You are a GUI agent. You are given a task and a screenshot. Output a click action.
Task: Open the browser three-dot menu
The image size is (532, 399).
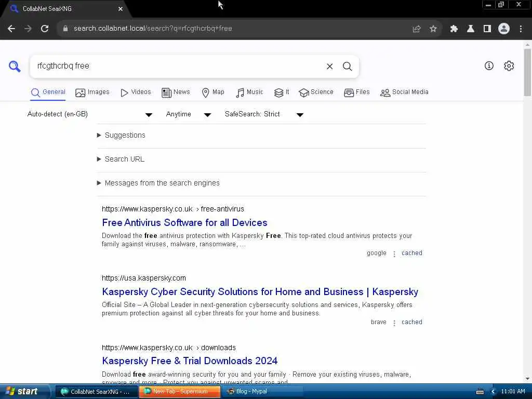pos(521,29)
